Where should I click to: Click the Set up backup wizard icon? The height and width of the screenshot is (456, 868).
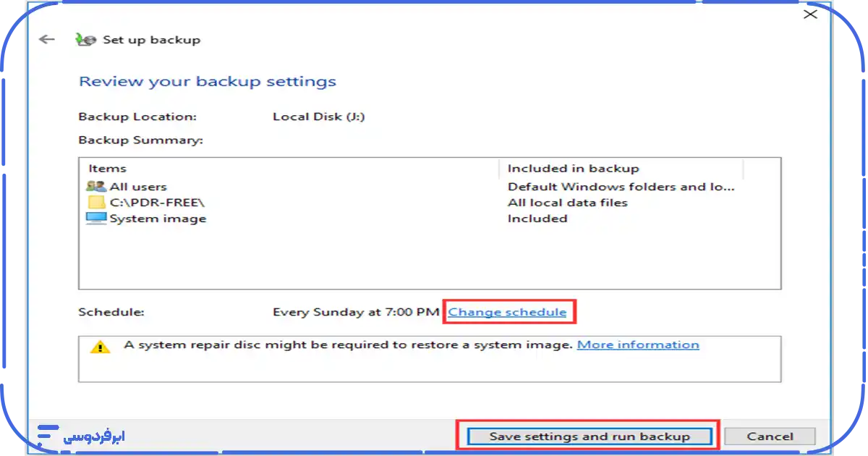85,40
